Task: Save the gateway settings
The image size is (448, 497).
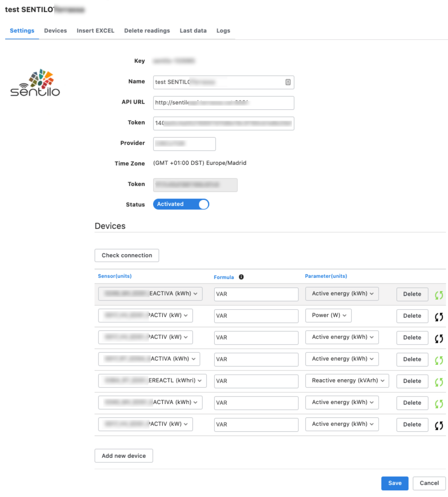Action: [x=394, y=483]
